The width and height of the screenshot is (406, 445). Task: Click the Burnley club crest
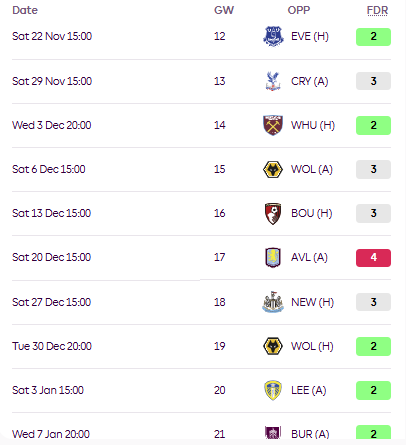273,433
